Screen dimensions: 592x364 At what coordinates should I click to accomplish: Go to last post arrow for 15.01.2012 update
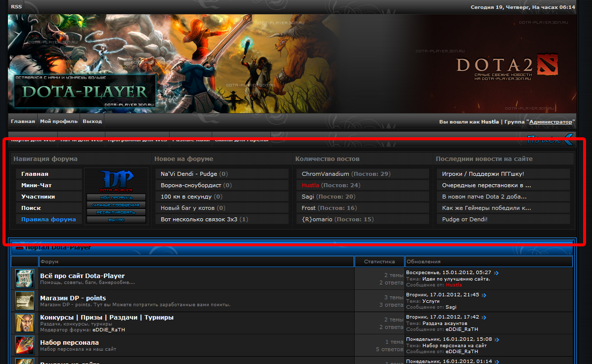tap(497, 273)
